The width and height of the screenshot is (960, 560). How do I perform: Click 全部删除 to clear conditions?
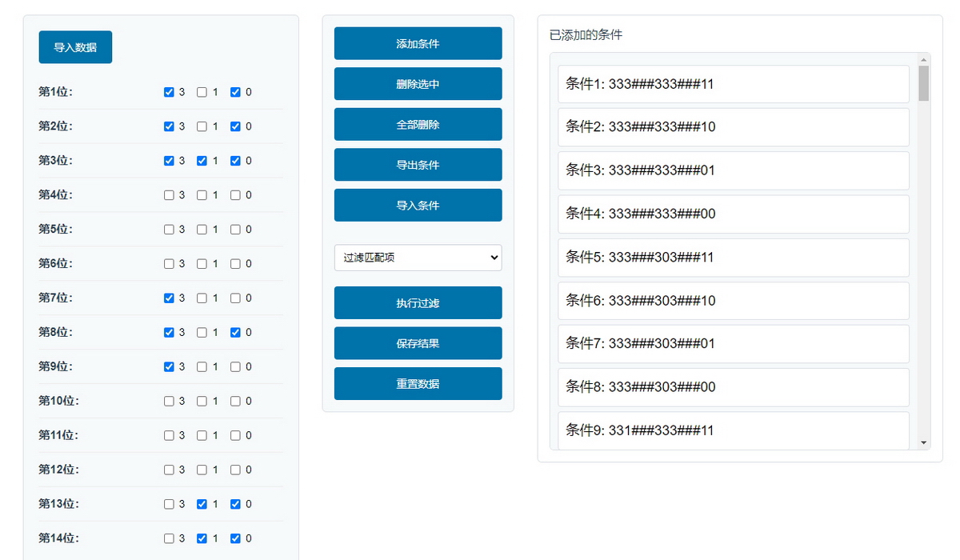click(x=418, y=124)
